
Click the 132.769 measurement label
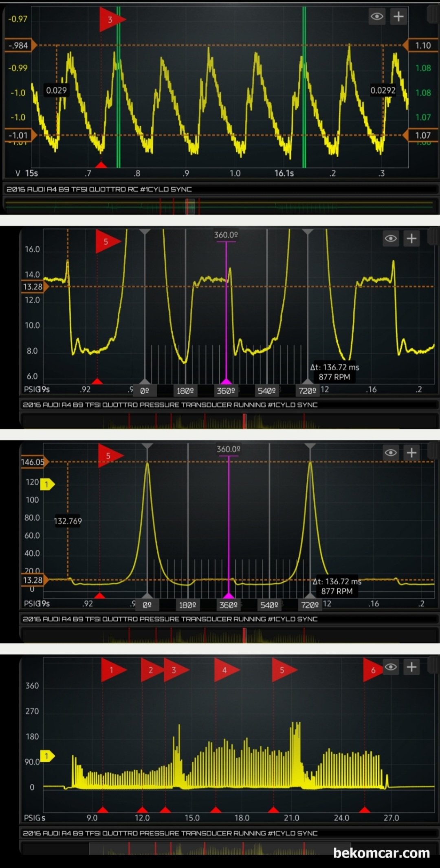click(x=68, y=521)
